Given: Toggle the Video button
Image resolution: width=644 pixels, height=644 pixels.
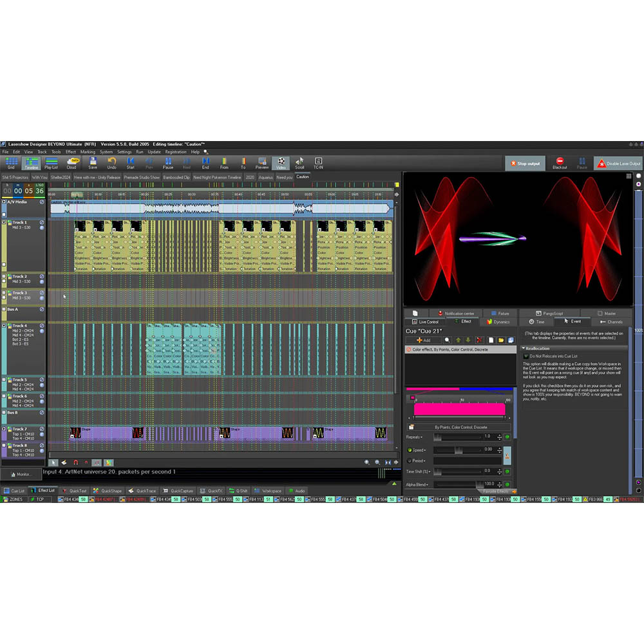Looking at the screenshot, I should (x=281, y=163).
